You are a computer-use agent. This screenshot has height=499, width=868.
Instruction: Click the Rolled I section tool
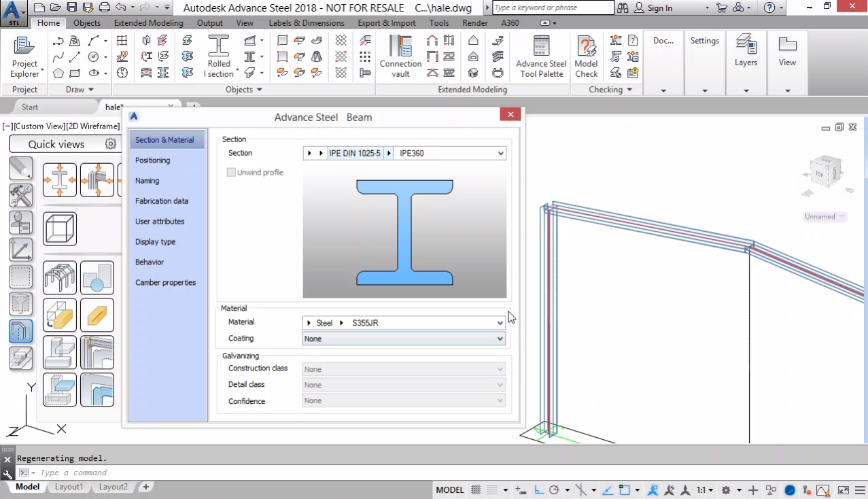[x=219, y=57]
